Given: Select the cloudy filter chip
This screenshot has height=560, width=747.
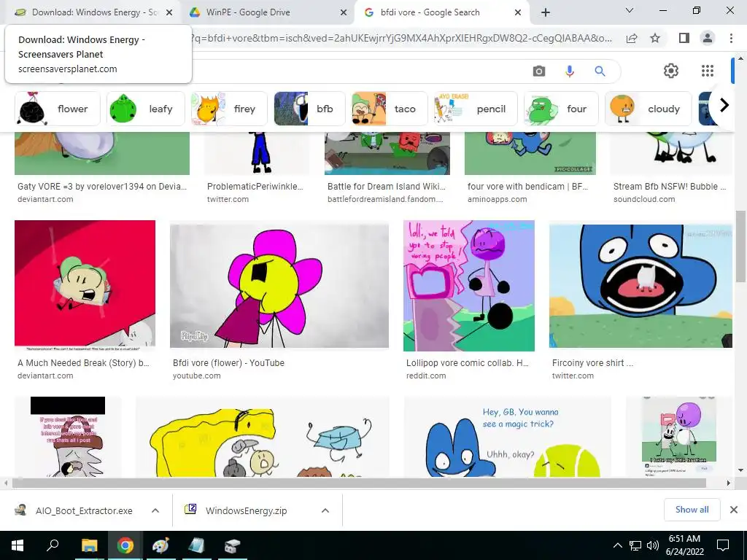Looking at the screenshot, I should 648,109.
